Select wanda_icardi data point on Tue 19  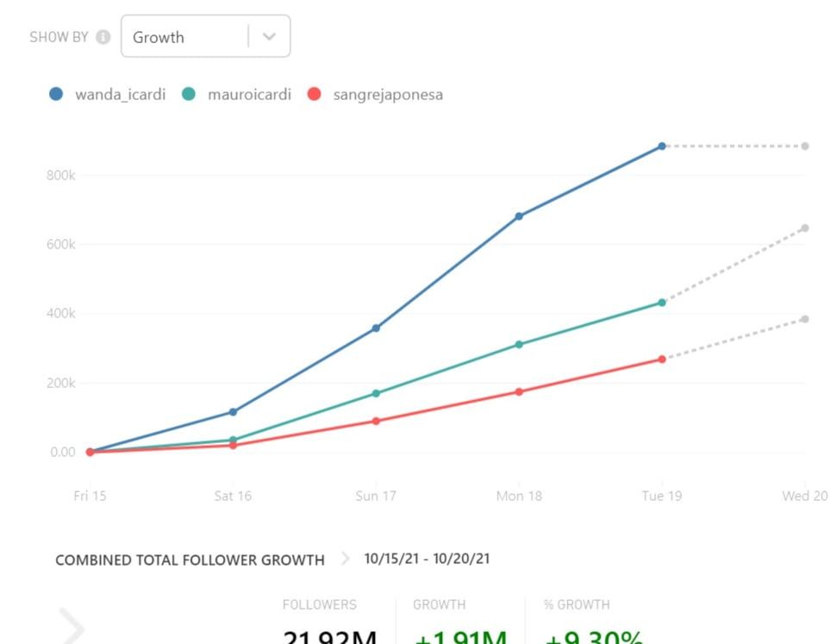point(662,147)
